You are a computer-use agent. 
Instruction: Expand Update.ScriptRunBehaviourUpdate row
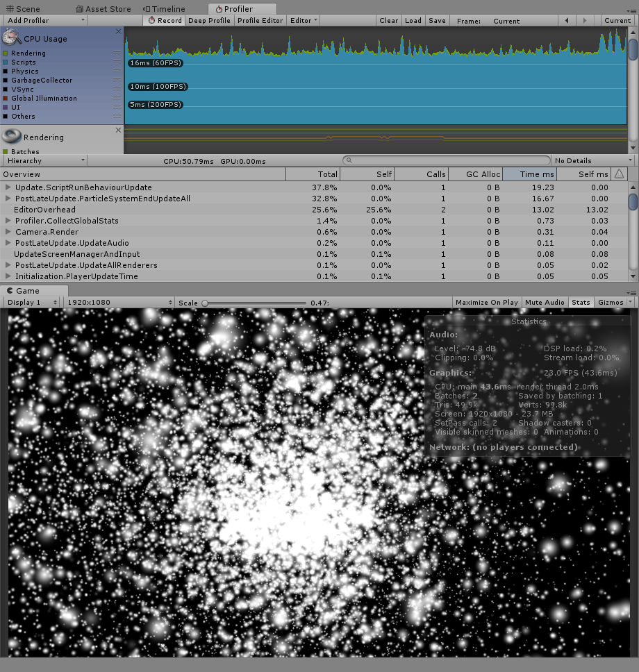pos(8,187)
